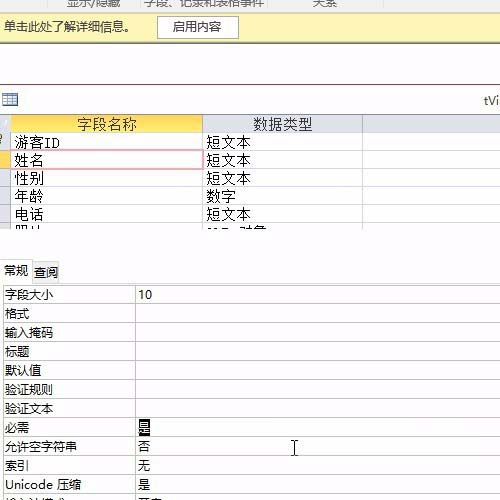Open data type dropdown for 游客ID row

282,142
